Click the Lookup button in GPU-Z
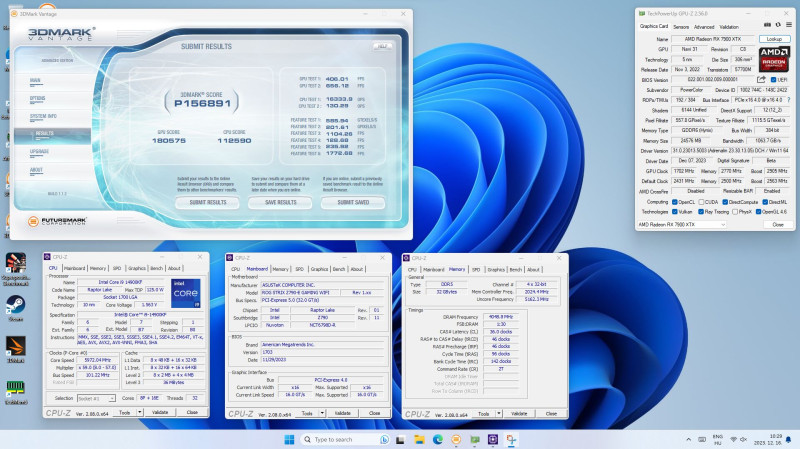Image resolution: width=800 pixels, height=449 pixels. [x=774, y=39]
